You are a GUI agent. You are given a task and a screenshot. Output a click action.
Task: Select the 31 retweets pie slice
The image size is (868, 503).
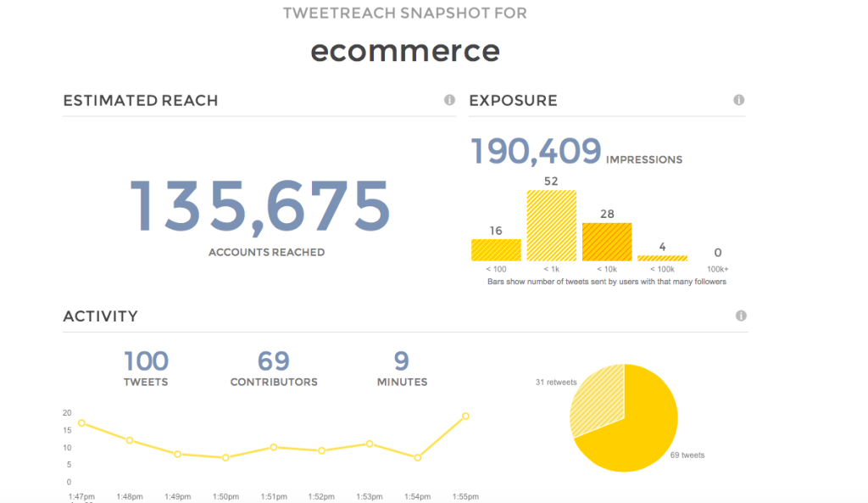pos(601,399)
